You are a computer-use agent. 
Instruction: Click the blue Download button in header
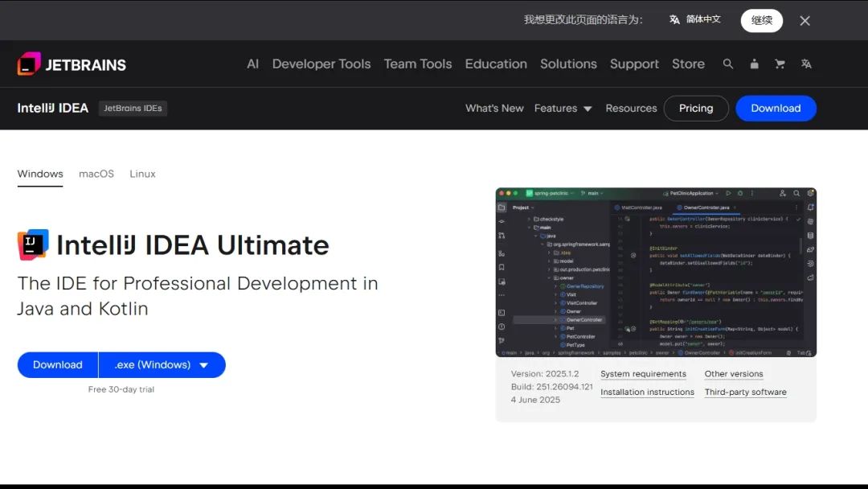tap(776, 109)
